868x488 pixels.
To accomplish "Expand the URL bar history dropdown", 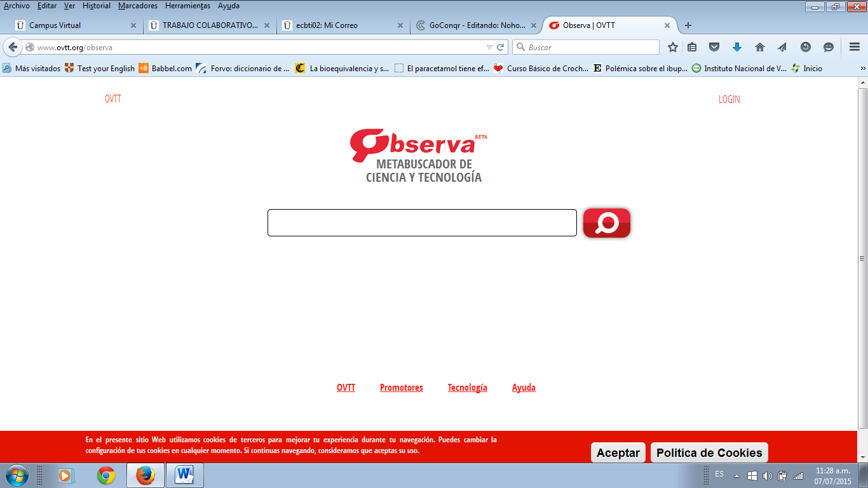I will click(489, 47).
